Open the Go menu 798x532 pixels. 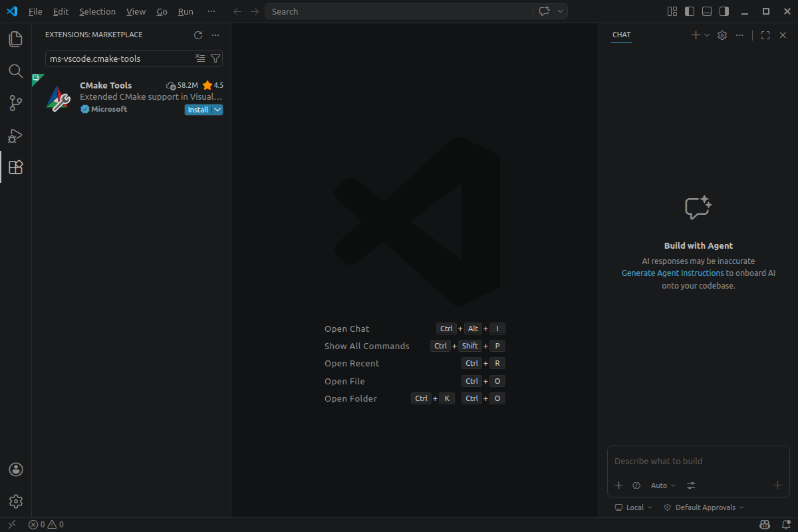click(162, 11)
